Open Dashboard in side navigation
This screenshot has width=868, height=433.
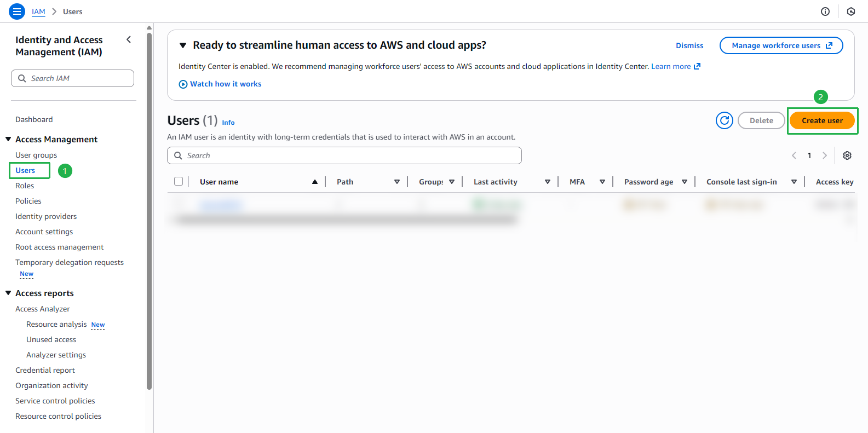34,119
